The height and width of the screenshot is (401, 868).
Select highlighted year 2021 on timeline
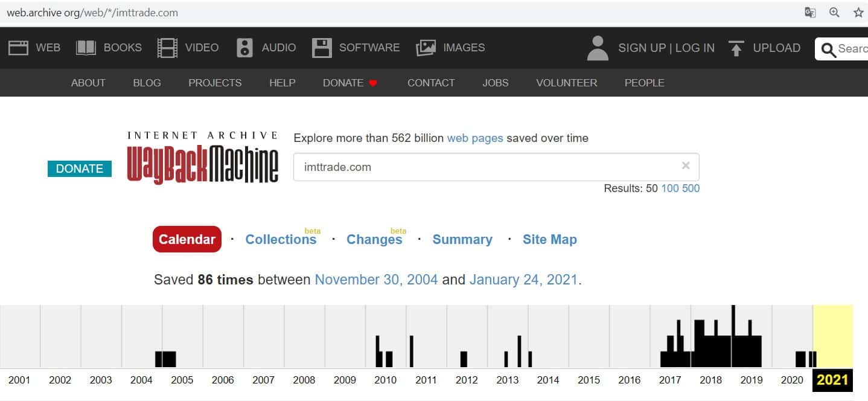click(833, 380)
